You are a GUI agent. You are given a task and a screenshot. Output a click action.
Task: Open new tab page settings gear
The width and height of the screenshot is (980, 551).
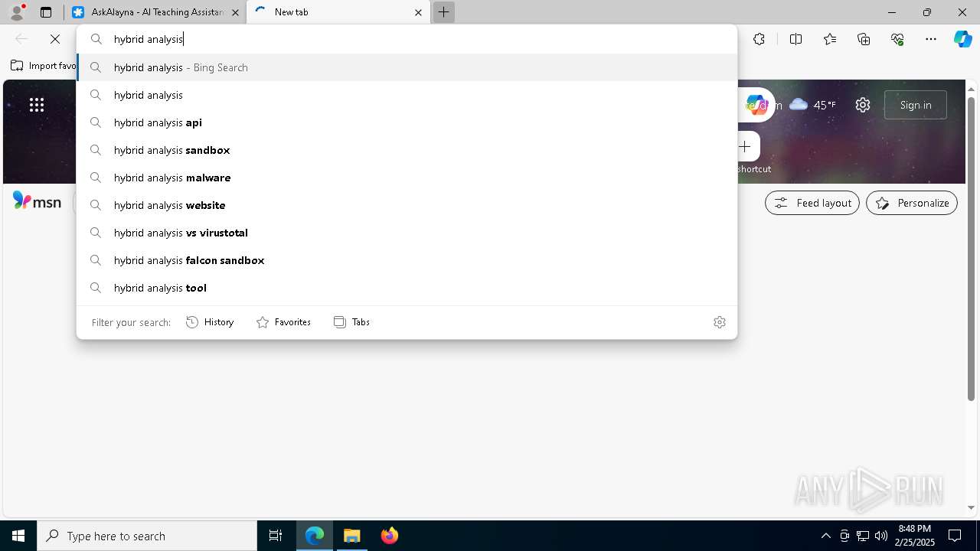tap(863, 105)
